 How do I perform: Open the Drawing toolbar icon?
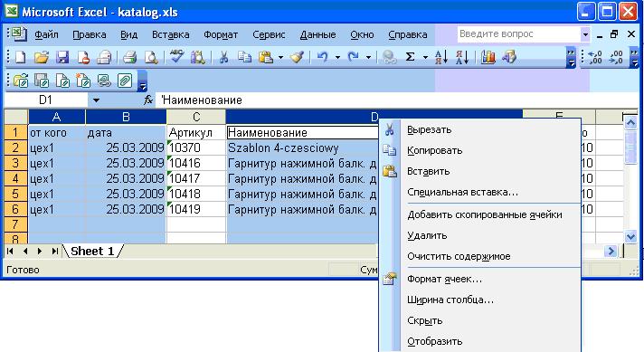(x=509, y=57)
